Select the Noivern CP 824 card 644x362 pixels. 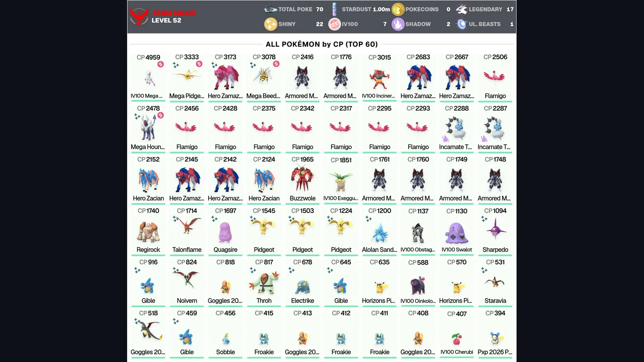(187, 282)
